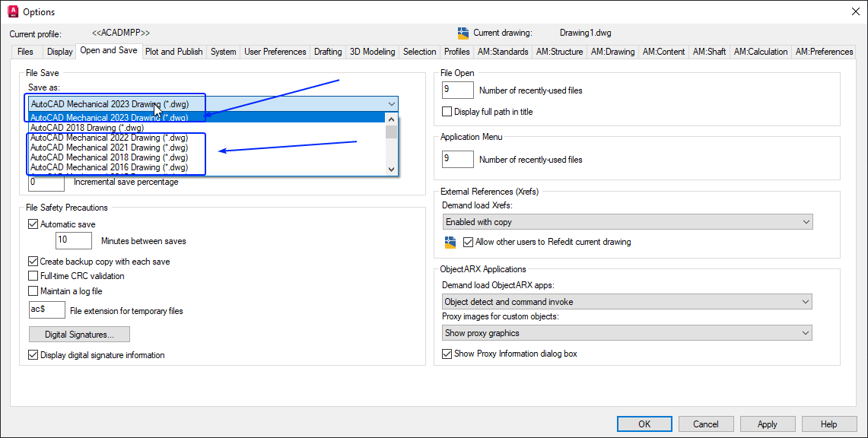Open the AM:Standards tab
The height and width of the screenshot is (438, 868).
point(503,52)
